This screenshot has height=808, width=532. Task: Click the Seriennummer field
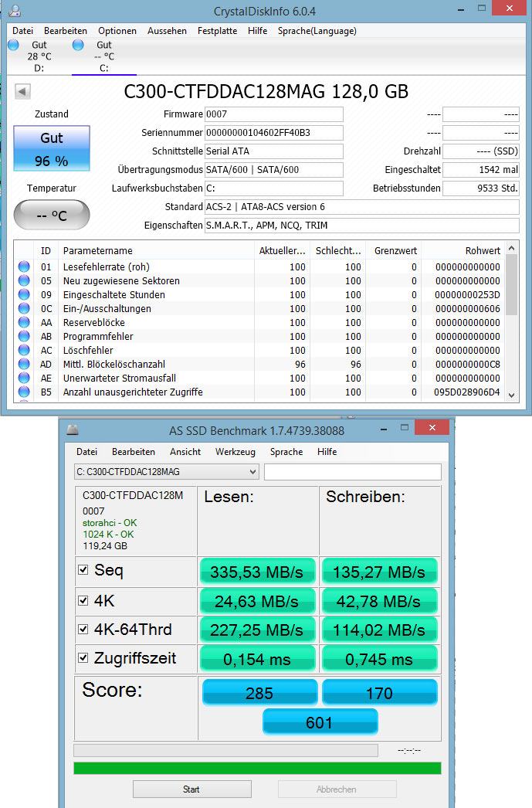point(274,132)
